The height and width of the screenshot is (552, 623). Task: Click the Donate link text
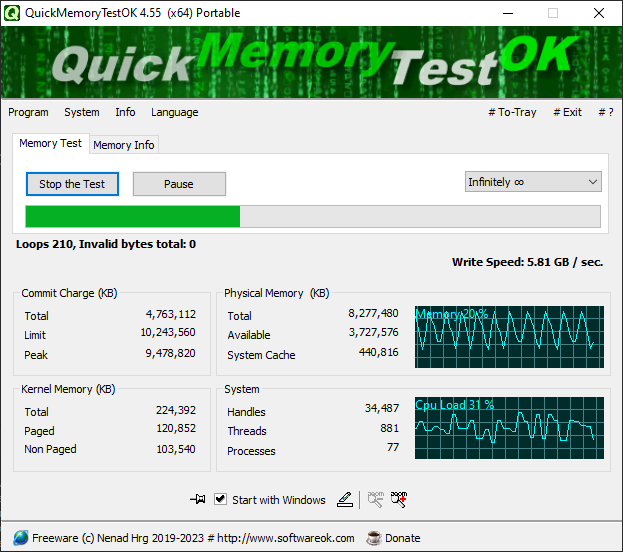click(402, 538)
